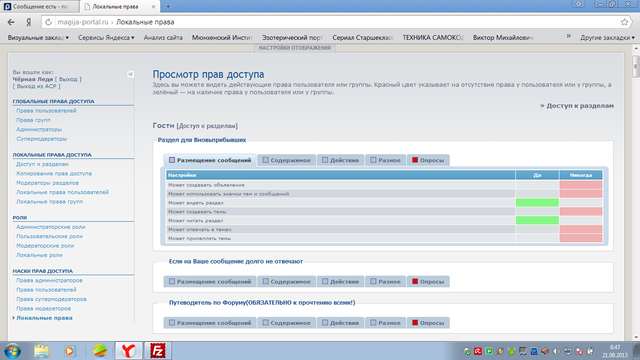Open Эзотерический порт bookmark
This screenshot has width=640, height=360.
tap(292, 38)
